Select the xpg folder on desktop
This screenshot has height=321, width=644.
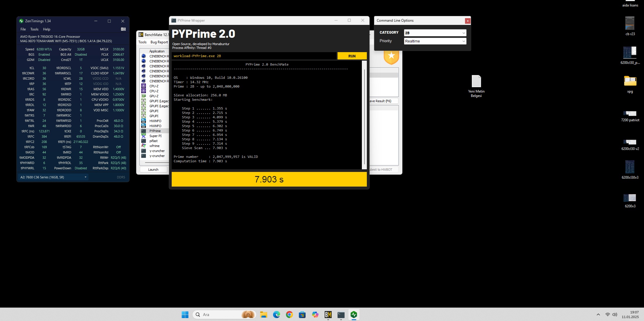(x=630, y=84)
